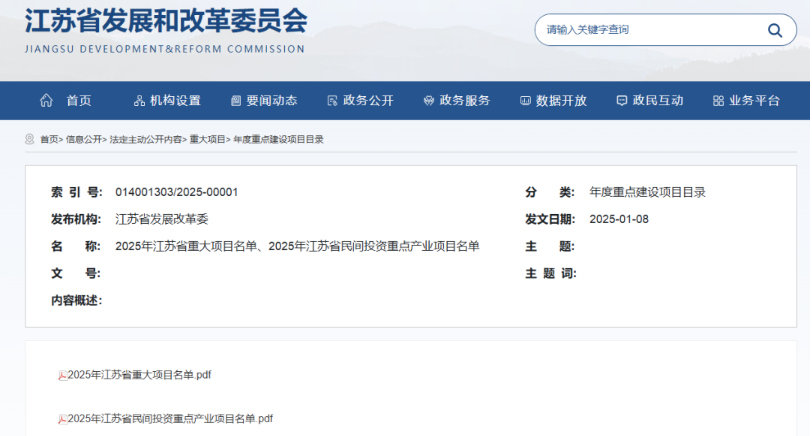Click the 政务公开 icon in navbar
The height and width of the screenshot is (436, 812).
pyautogui.click(x=332, y=100)
